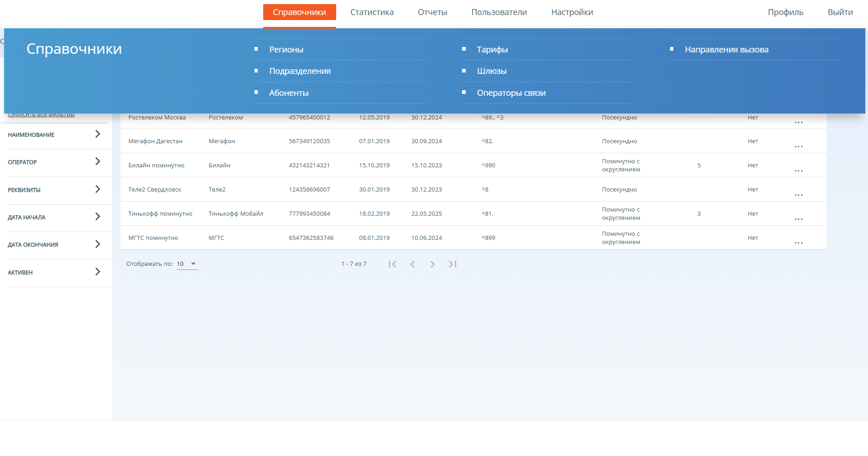The width and height of the screenshot is (868, 456).
Task: Go to previous page of table
Action: (x=412, y=264)
